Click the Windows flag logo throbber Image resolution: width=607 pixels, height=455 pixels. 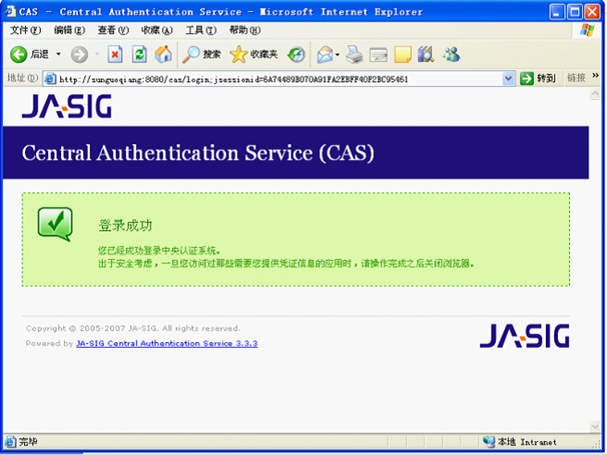587,30
